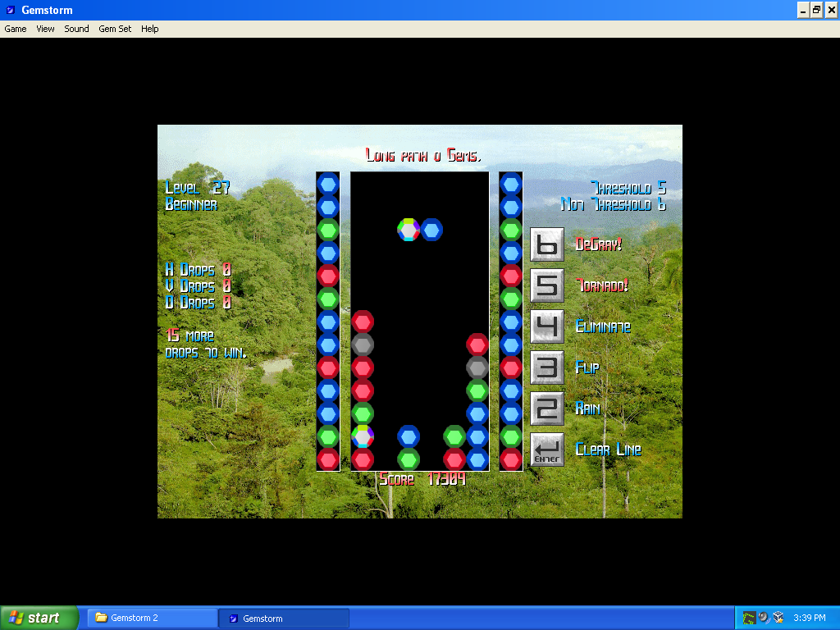Screen dimensions: 840x630
Task: Trigger the number 3 Flip key icon
Action: (x=546, y=367)
